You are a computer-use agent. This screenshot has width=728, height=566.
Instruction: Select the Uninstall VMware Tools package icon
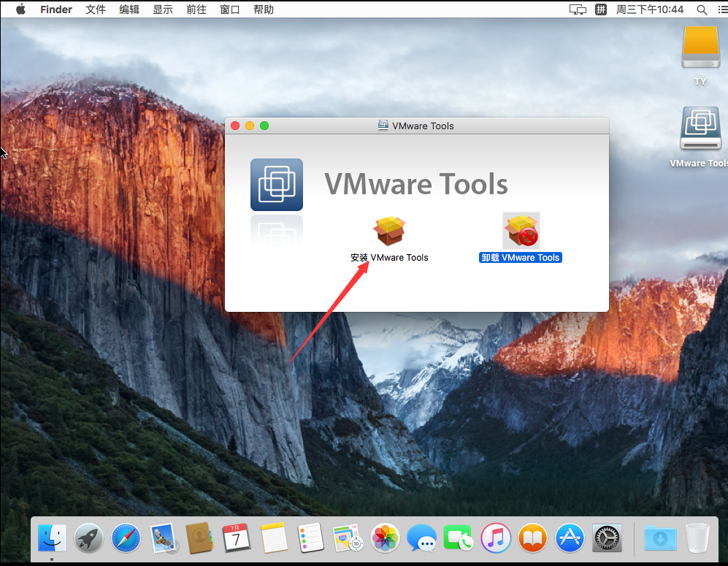[x=521, y=231]
